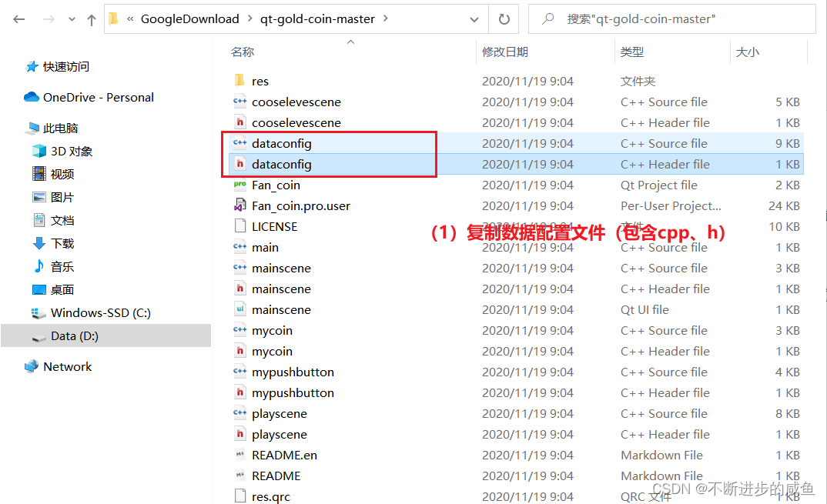Click the search qt-gold-coin-master box
This screenshot has width=827, height=504.
coord(672,19)
